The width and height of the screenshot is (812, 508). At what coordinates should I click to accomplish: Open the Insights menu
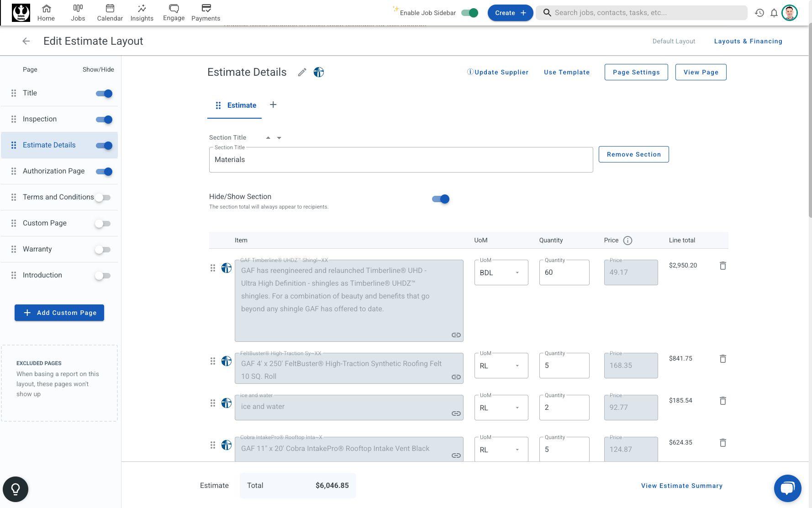(142, 13)
